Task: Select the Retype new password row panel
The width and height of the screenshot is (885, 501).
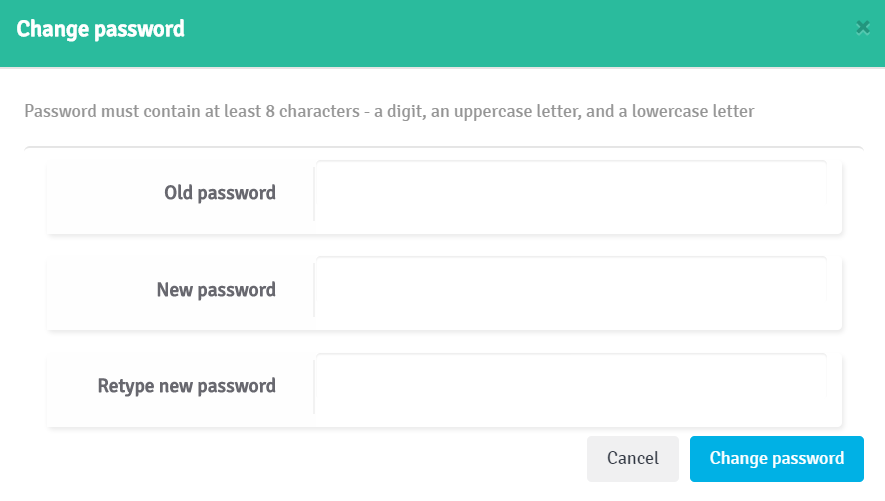Action: (x=444, y=390)
